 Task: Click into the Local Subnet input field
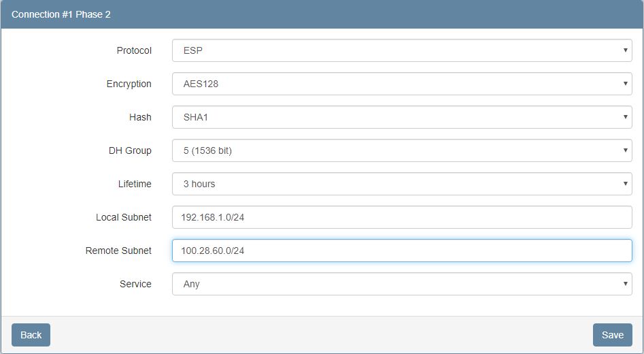(x=401, y=217)
